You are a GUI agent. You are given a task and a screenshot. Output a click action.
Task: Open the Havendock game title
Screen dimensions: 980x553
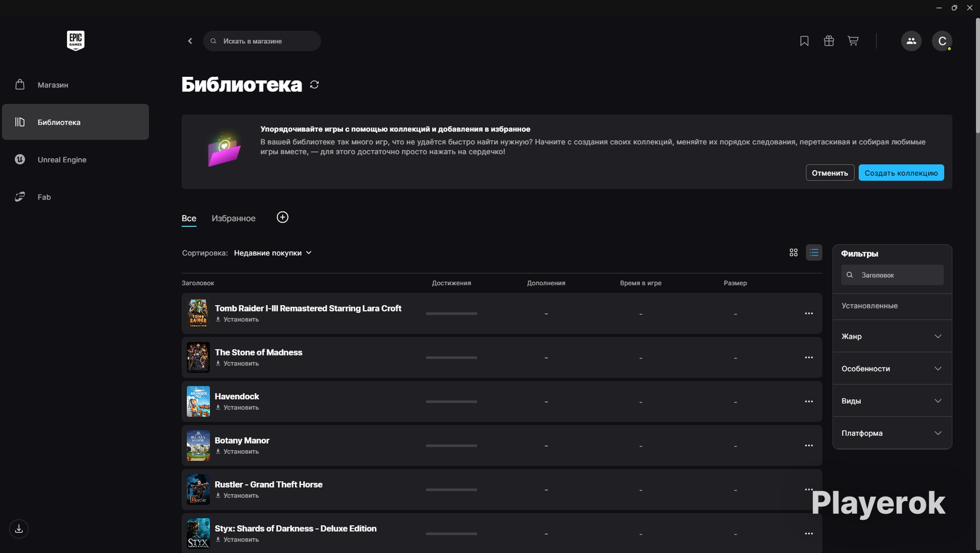point(237,397)
